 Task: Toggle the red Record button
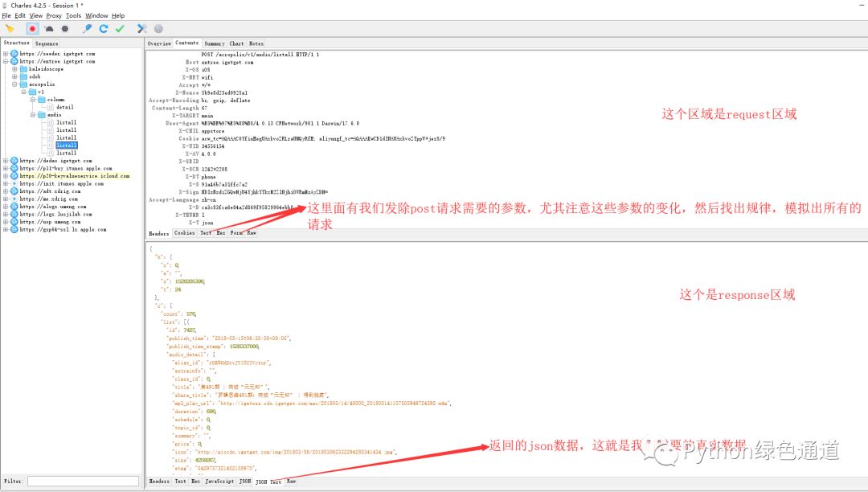(32, 29)
